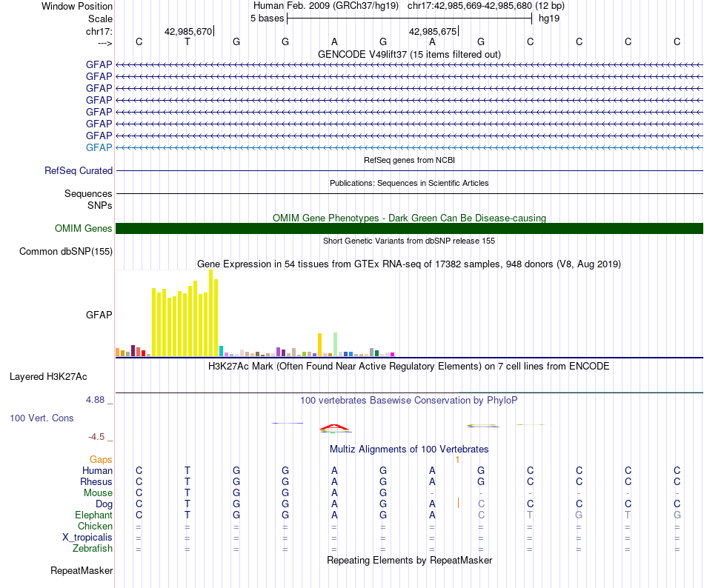This screenshot has width=704, height=588.
Task: Click the ---> strand direction arrow label
Action: (105, 43)
